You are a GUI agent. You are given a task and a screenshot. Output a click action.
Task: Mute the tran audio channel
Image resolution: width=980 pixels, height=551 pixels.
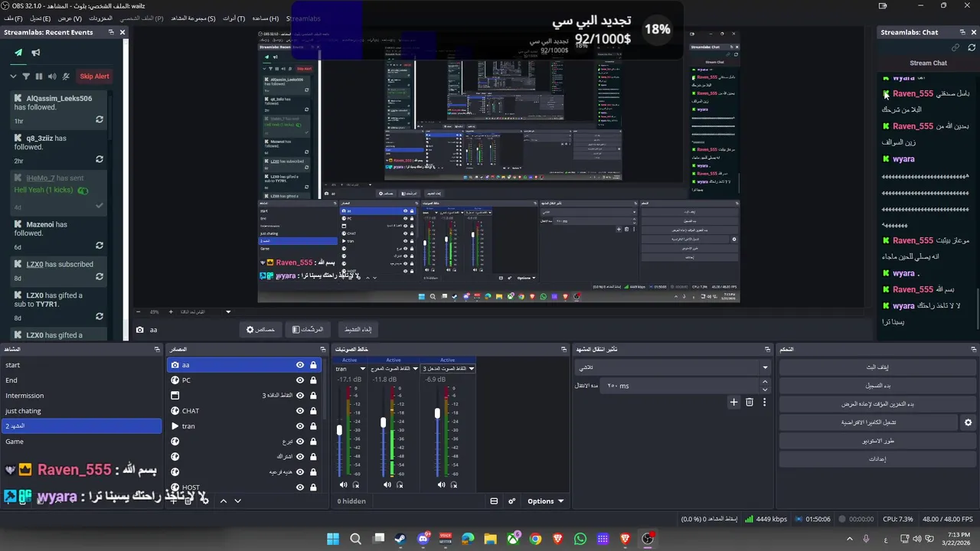point(343,484)
